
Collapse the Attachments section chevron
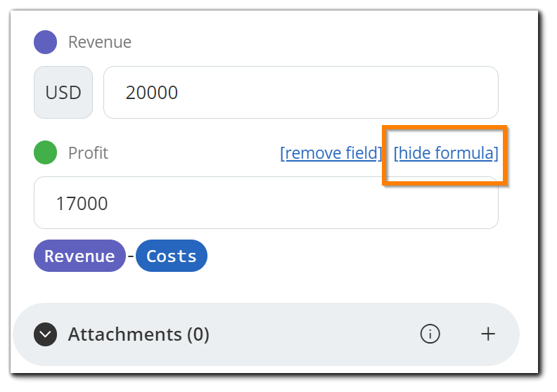[45, 334]
